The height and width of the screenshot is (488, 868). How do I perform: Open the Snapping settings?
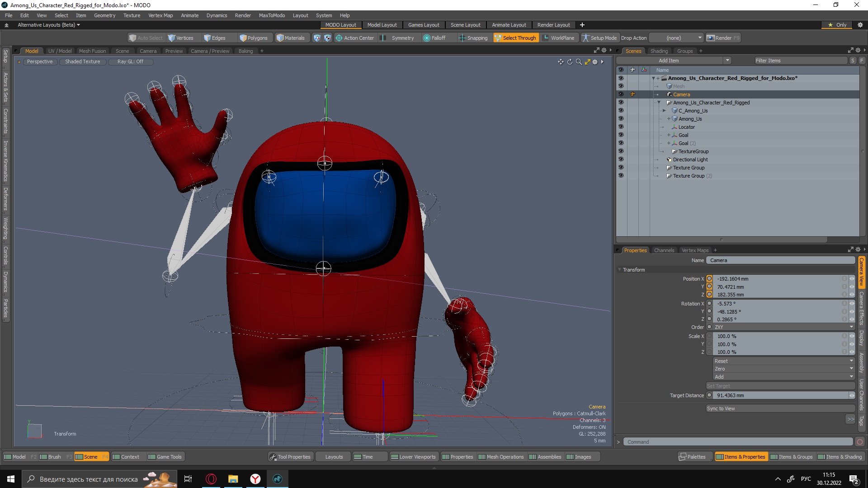click(x=473, y=38)
